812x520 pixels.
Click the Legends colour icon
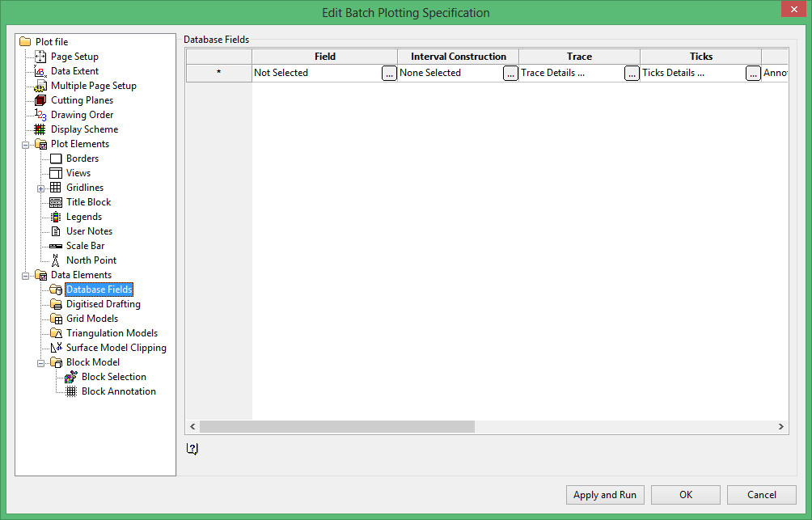tap(56, 217)
